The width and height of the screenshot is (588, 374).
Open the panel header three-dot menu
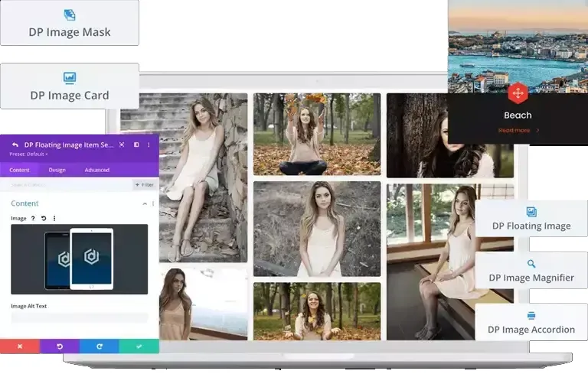149,145
